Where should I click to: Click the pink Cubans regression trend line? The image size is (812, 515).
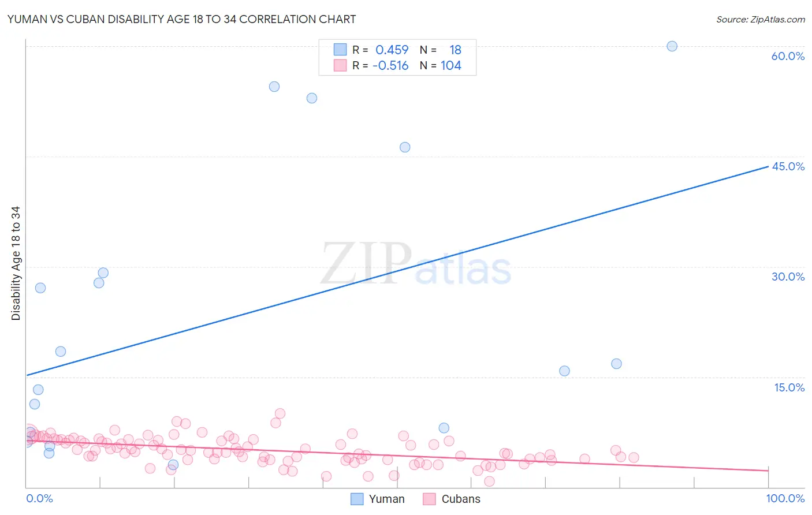pos(397,455)
